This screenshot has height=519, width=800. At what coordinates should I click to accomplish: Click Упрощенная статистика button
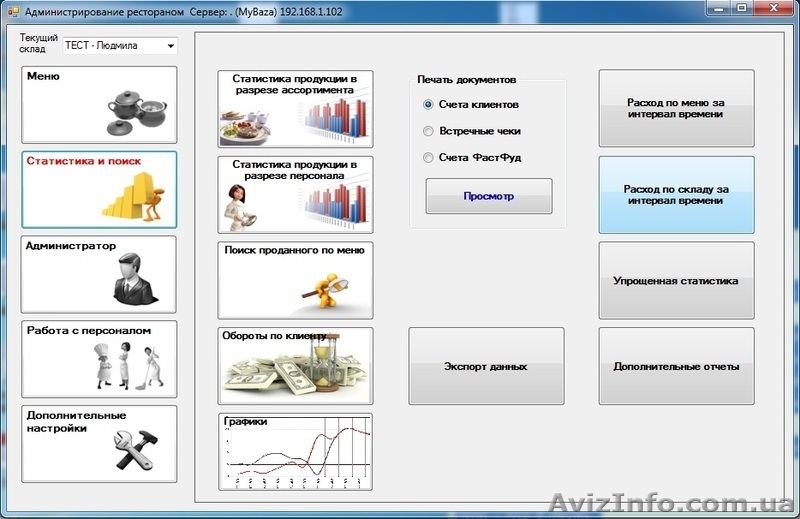pos(676,281)
